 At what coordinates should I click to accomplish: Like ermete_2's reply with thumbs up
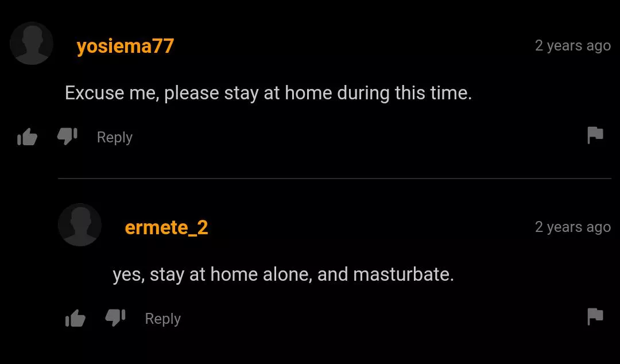click(x=75, y=319)
